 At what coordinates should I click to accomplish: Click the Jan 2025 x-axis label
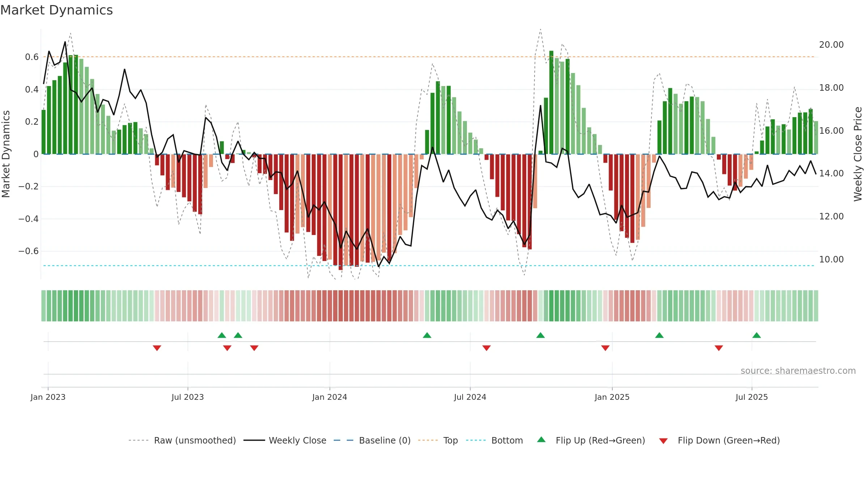click(612, 397)
